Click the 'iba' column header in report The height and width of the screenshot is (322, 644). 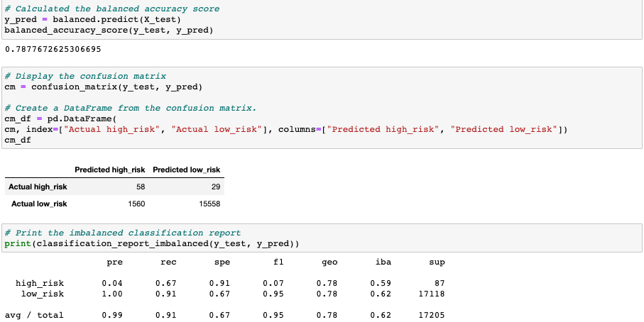point(383,262)
